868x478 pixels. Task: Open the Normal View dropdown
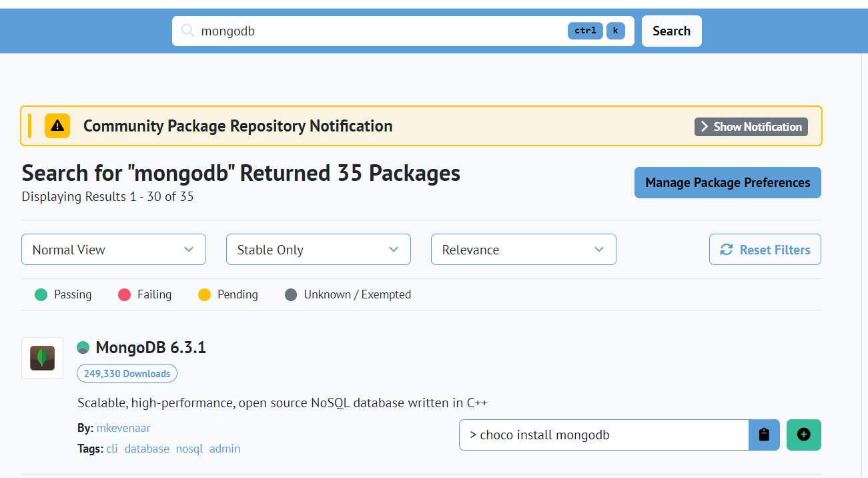pos(113,250)
